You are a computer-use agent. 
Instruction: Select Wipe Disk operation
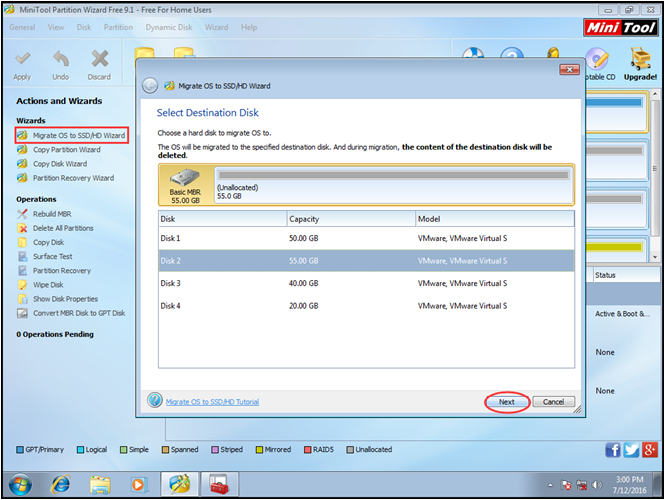[x=40, y=285]
